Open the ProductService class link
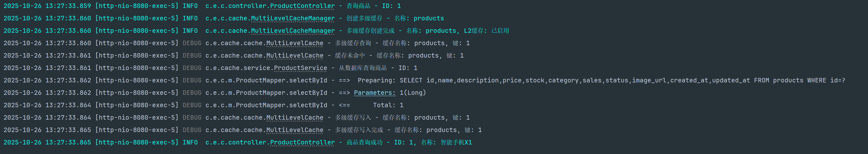868x154 pixels. point(300,68)
